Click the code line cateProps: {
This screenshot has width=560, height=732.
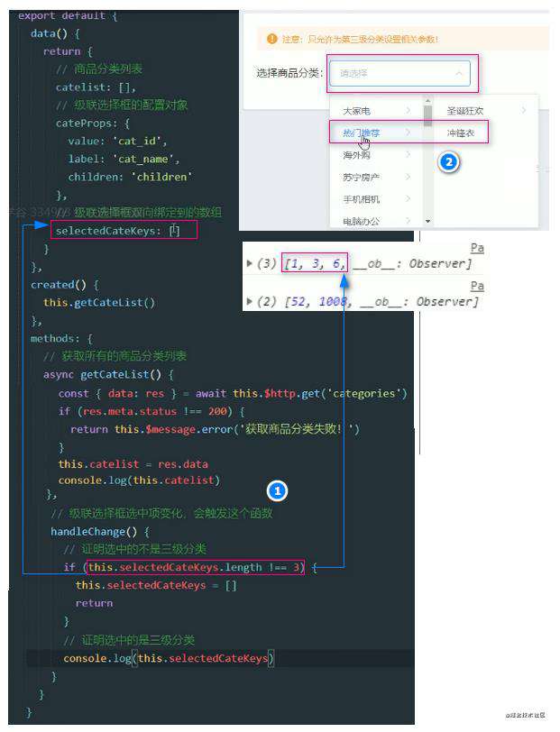pos(93,124)
